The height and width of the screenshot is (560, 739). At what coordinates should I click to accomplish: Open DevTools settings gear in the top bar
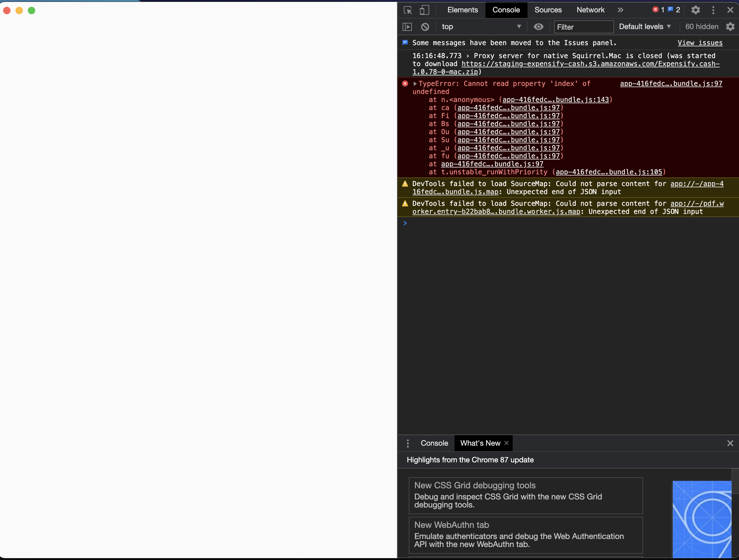tap(696, 10)
